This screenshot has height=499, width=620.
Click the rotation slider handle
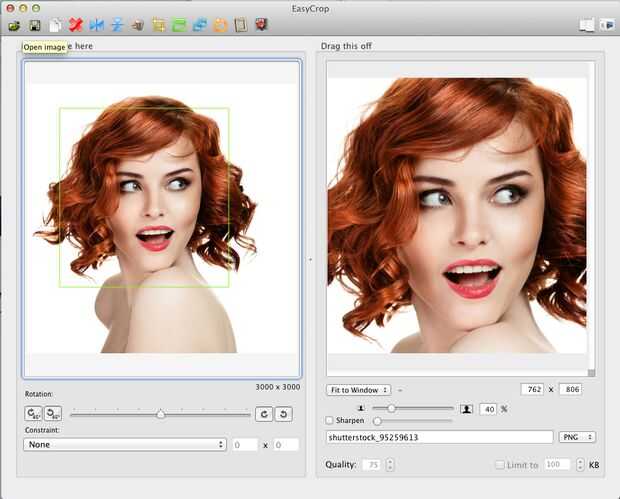click(x=161, y=413)
